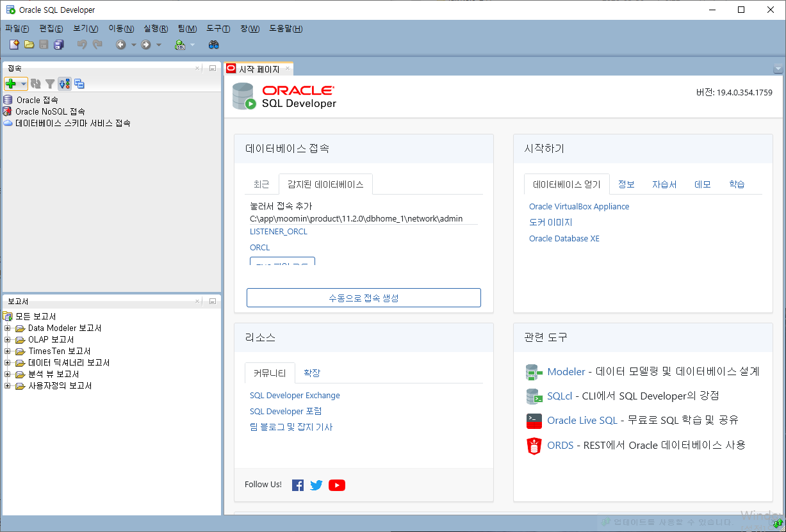Image resolution: width=786 pixels, height=532 pixels.
Task: Open the SQL Developer Exchange link
Action: [x=295, y=396]
